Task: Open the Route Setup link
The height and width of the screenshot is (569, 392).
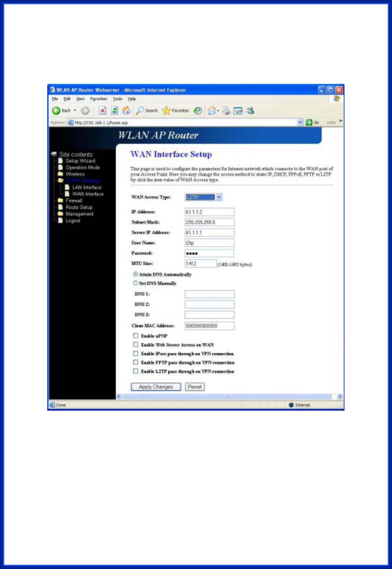Action: [79, 207]
